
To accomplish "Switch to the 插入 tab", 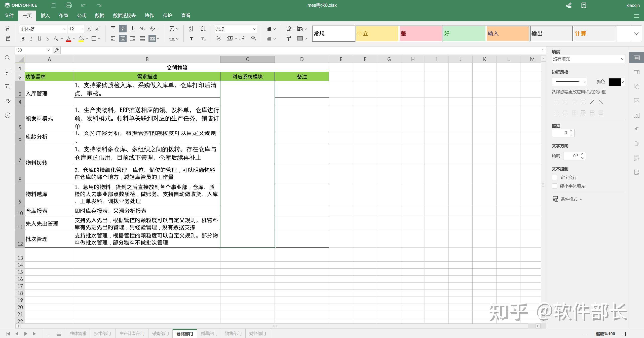I will pyautogui.click(x=45, y=16).
